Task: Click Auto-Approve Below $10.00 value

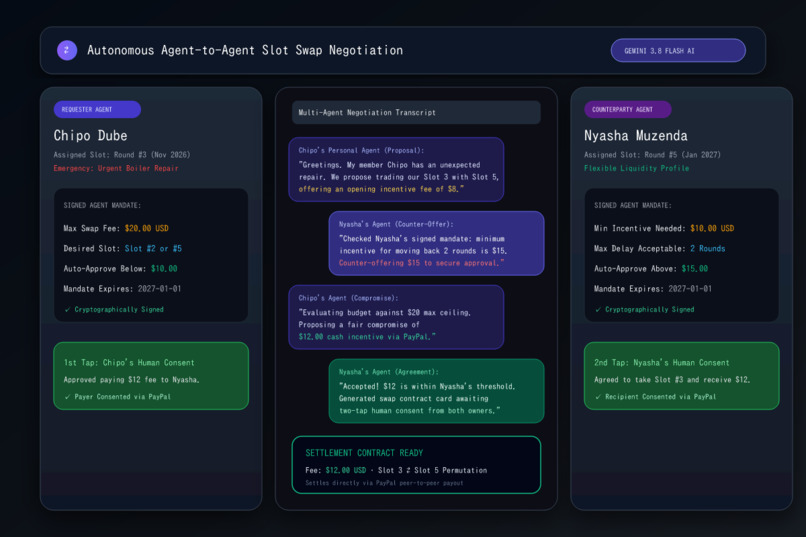Action: [x=164, y=269]
